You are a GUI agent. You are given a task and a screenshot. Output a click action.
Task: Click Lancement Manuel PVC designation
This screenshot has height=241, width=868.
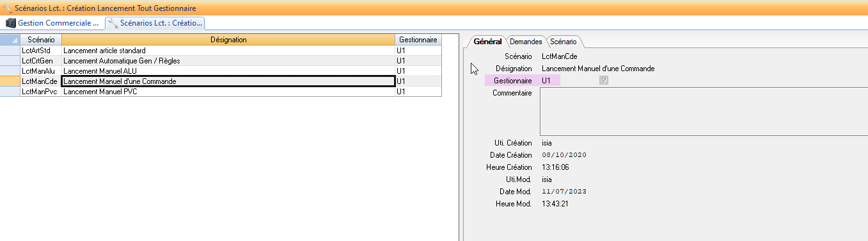coord(228,92)
